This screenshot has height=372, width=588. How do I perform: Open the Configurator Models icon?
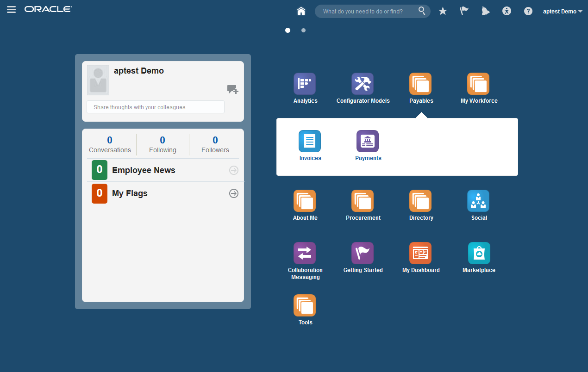point(363,84)
